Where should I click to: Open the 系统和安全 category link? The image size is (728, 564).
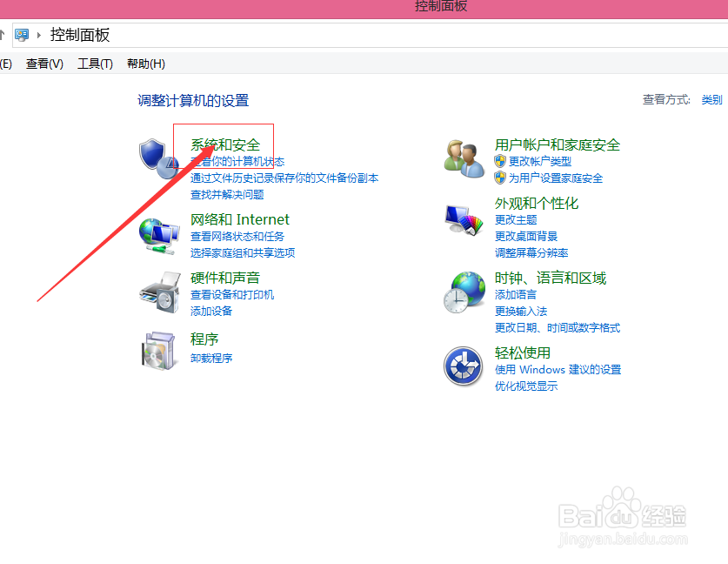(225, 145)
